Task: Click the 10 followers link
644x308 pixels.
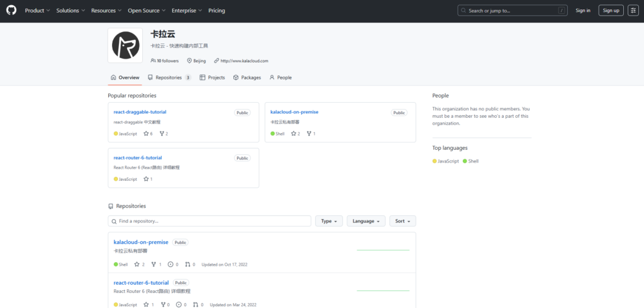Action: 165,60
